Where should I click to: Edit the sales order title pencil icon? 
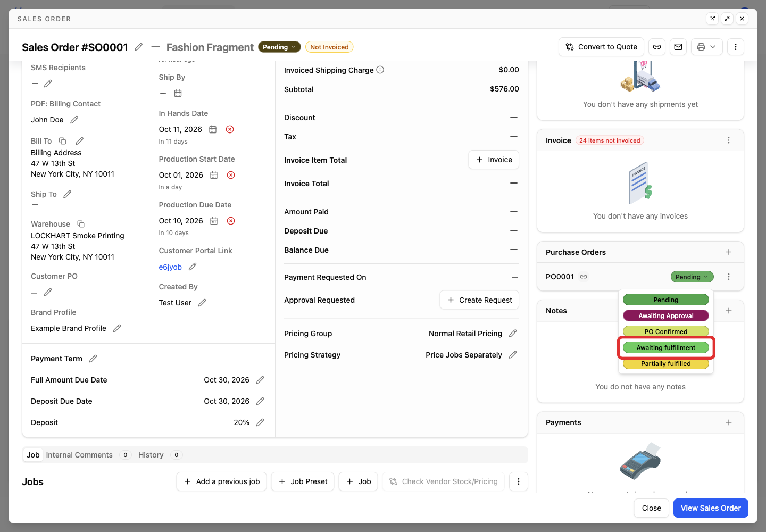139,47
